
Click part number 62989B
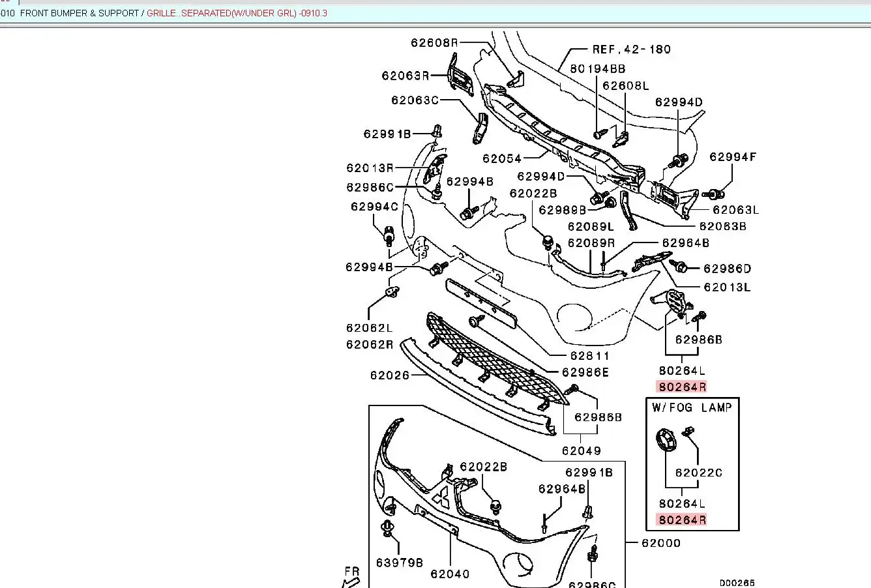pyautogui.click(x=563, y=210)
